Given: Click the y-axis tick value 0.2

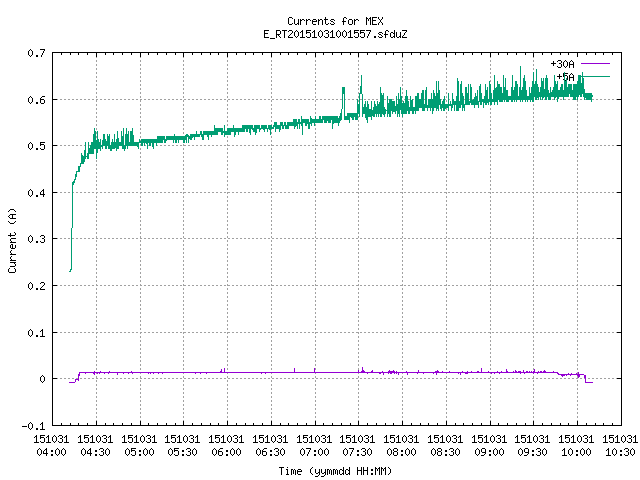Looking at the screenshot, I should pos(36,286).
